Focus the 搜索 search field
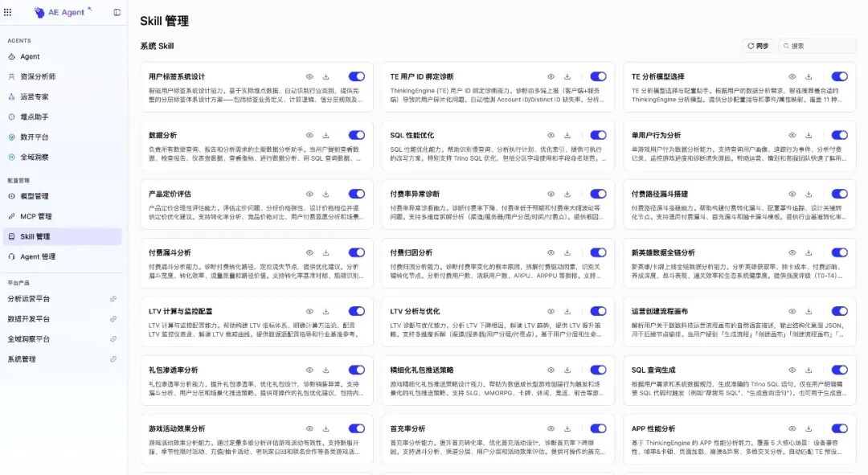 (817, 46)
